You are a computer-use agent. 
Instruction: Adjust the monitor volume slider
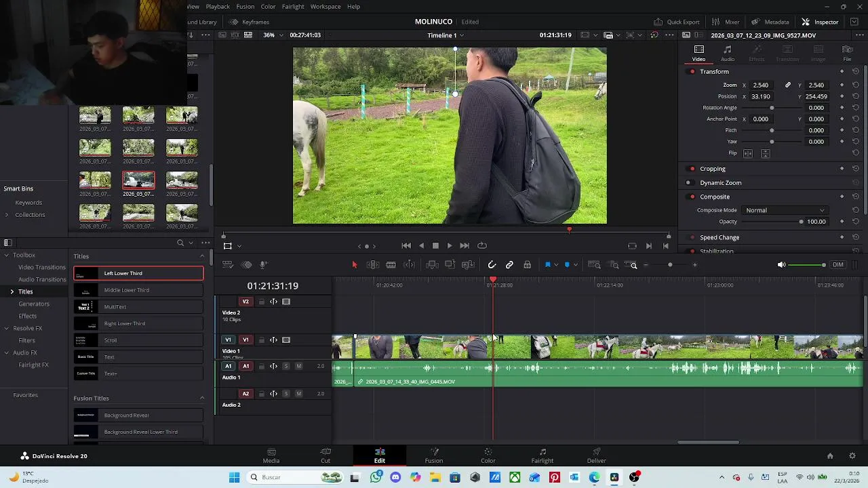pos(808,265)
